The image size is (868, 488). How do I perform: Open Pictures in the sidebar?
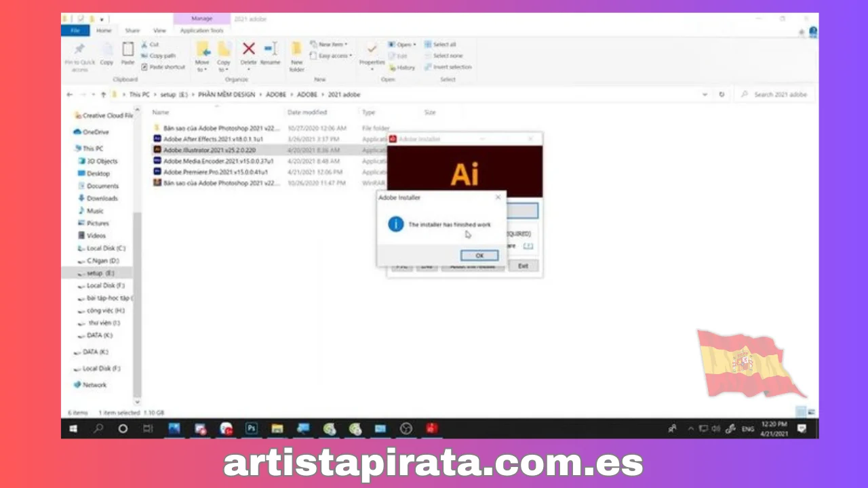(x=93, y=223)
